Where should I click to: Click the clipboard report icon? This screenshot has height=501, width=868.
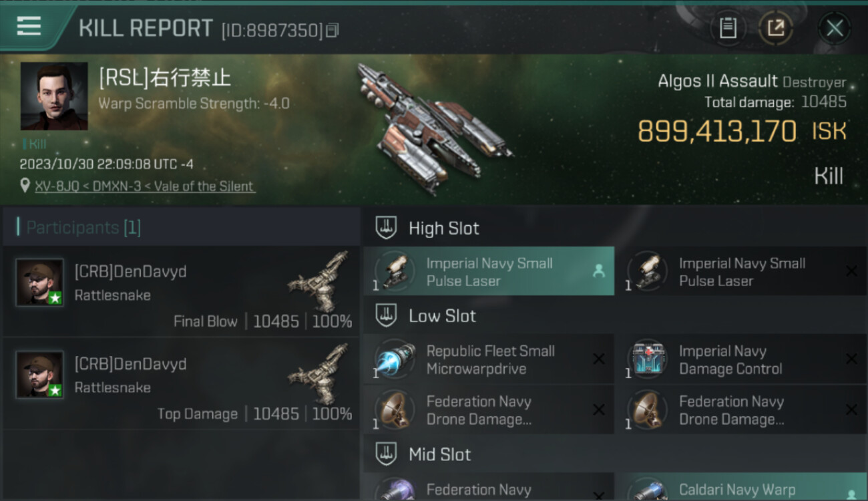click(728, 28)
